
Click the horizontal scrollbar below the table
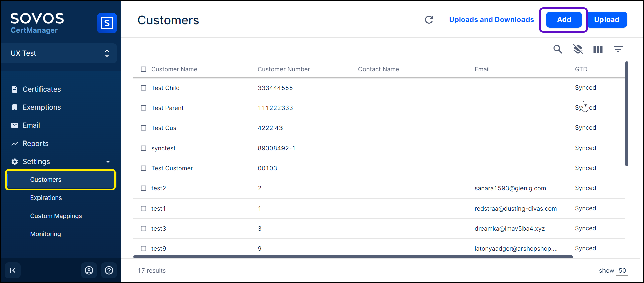click(x=353, y=257)
